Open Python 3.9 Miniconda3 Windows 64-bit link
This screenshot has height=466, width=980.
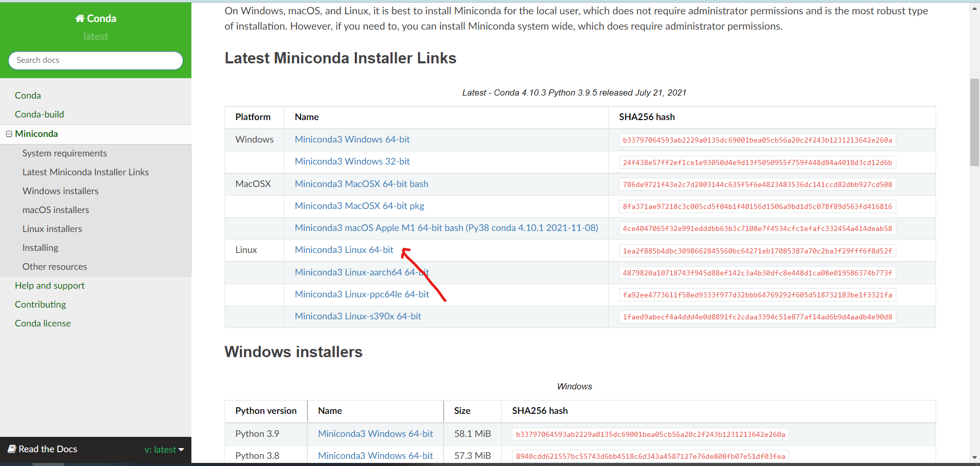click(375, 434)
